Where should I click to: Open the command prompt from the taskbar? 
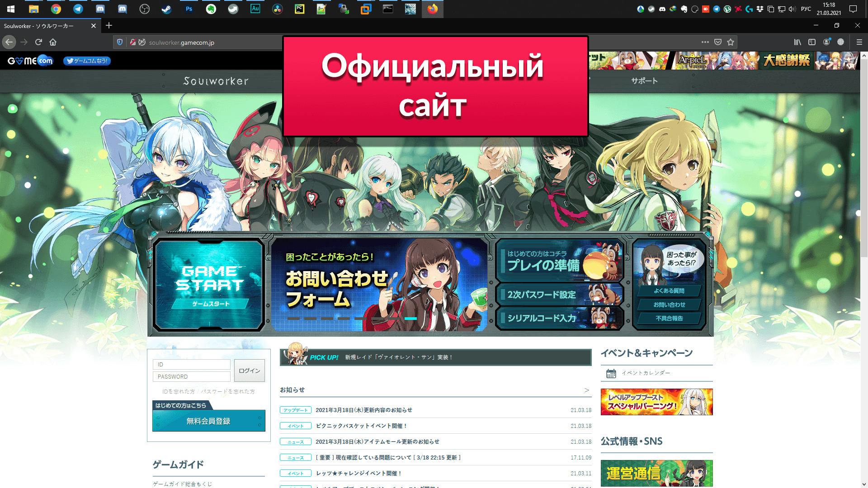[388, 9]
